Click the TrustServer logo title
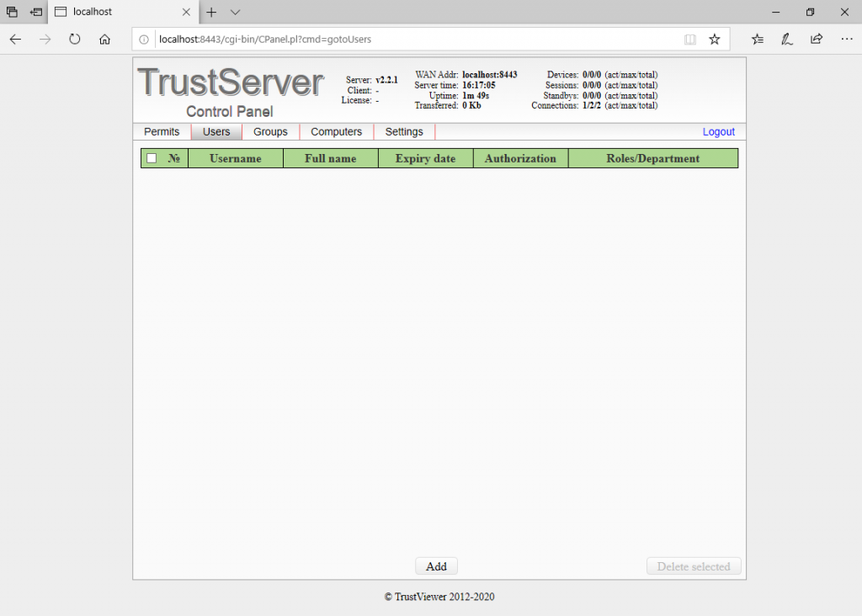Screen dimensions: 862x616 (231, 82)
